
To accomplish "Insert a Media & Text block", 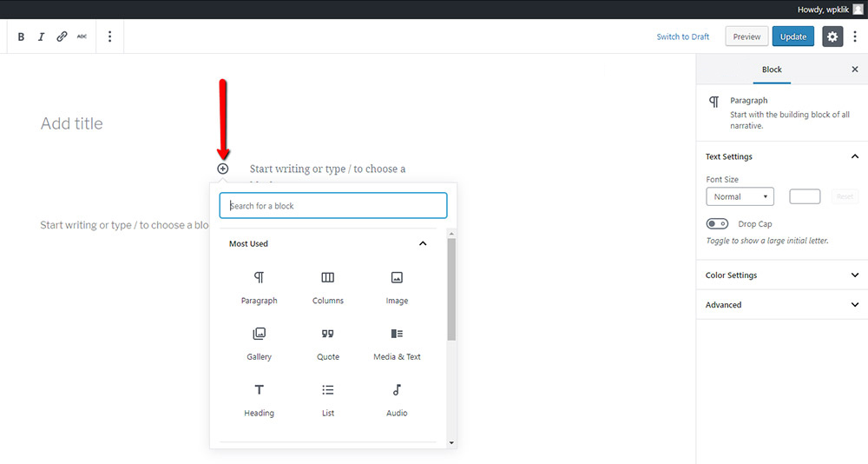I will [397, 344].
